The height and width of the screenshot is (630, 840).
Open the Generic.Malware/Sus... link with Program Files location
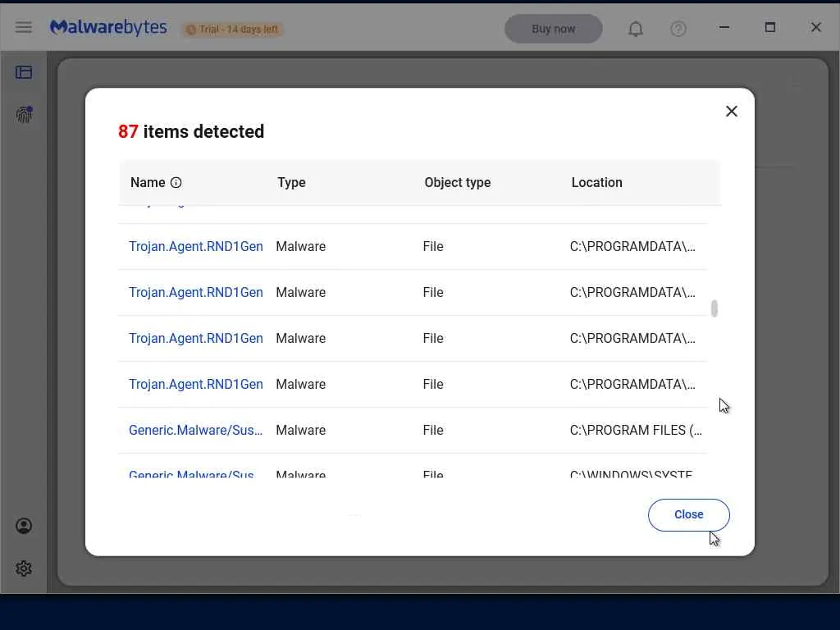tap(196, 430)
